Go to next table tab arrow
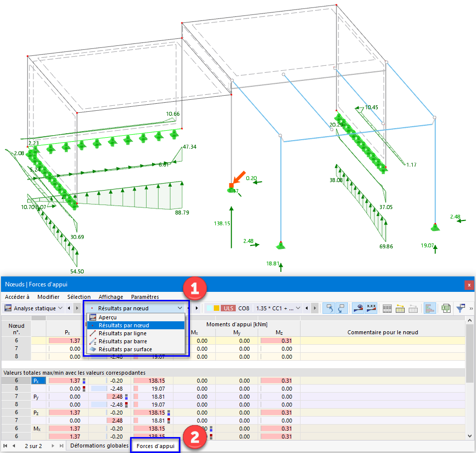The width and height of the screenshot is (476, 453). [53, 446]
